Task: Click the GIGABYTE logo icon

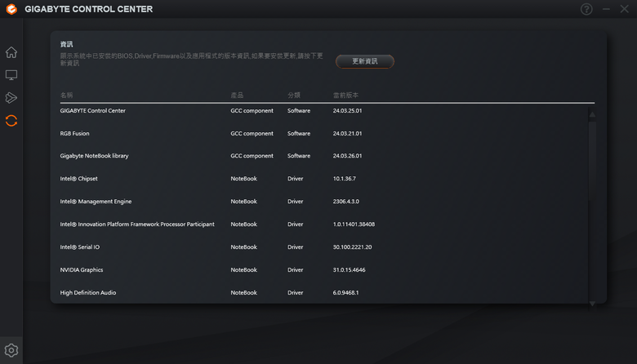Action: coord(11,9)
